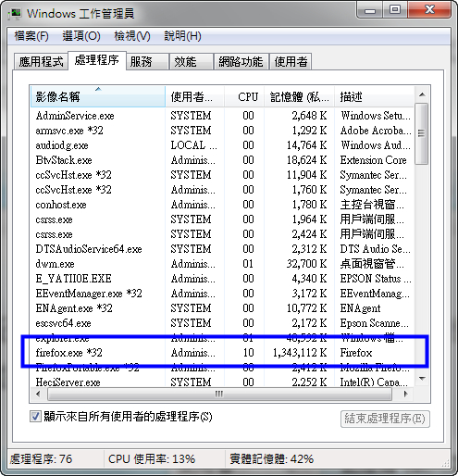This screenshot has height=476, width=458.
Task: Select the audiodg.exe process
Action: point(222,145)
